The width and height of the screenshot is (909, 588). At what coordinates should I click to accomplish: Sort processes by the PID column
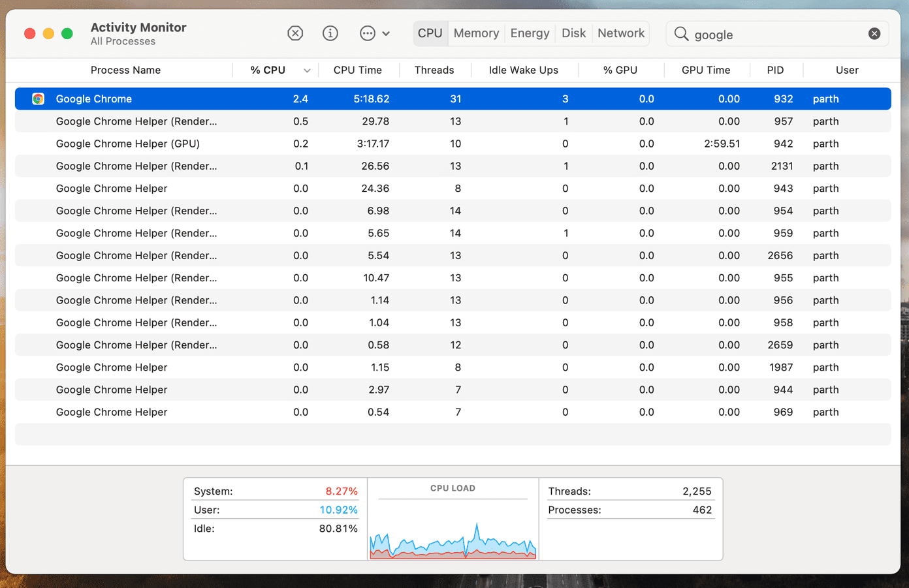[776, 70]
